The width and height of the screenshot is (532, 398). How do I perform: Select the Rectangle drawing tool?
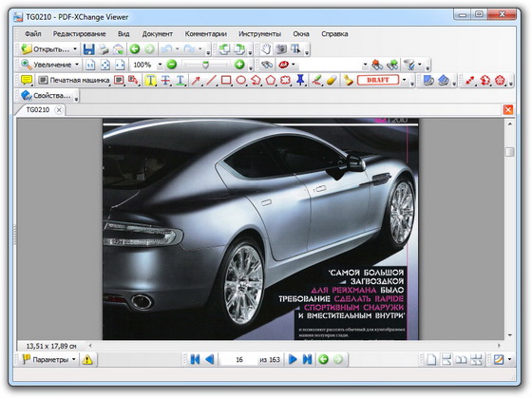226,80
